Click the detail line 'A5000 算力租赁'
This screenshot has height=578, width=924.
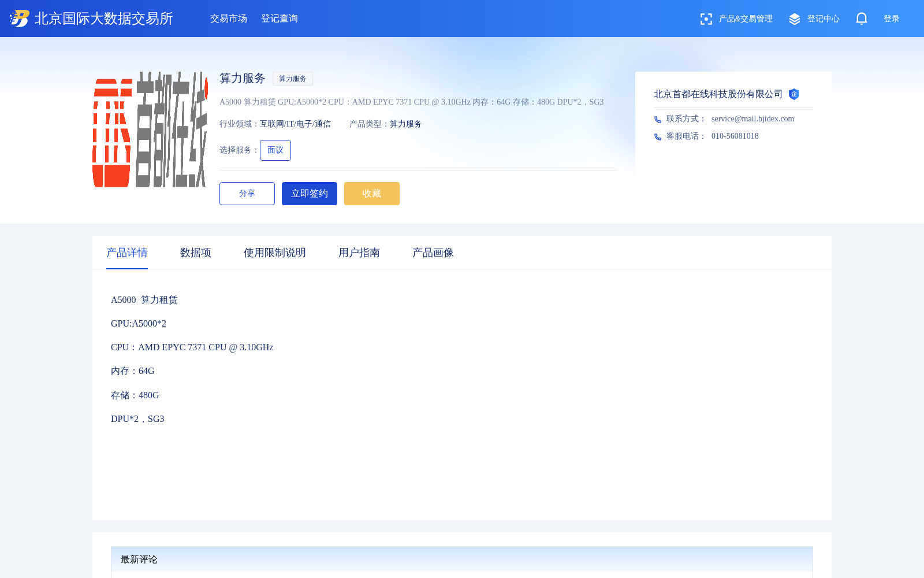[144, 300]
